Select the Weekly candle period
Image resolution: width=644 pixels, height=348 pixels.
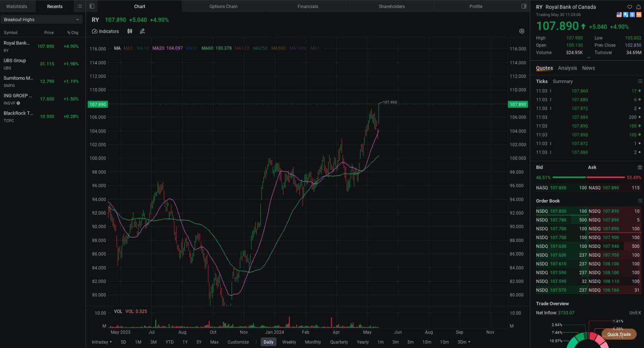[x=289, y=342]
